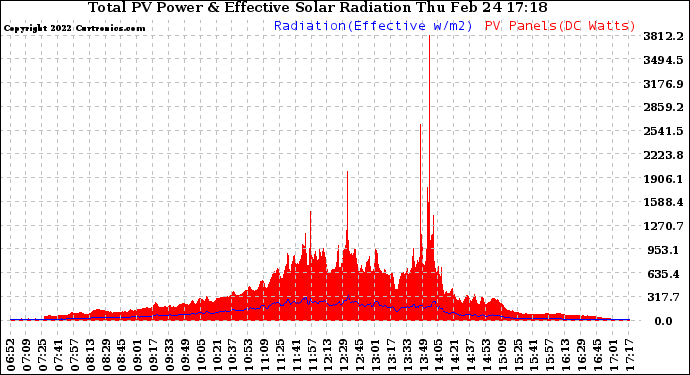Click the 3494.5 y-axis value
Viewport: 690px width, 375px height.
[x=663, y=60]
